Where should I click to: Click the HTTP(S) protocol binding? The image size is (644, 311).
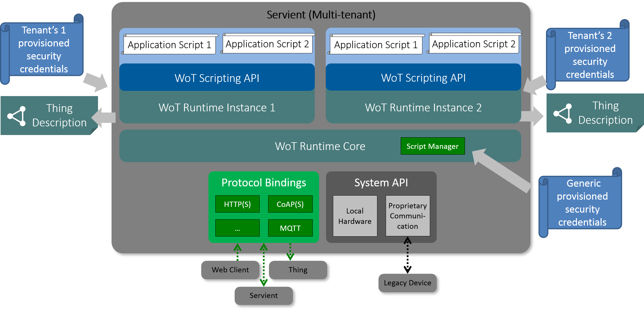click(x=237, y=204)
